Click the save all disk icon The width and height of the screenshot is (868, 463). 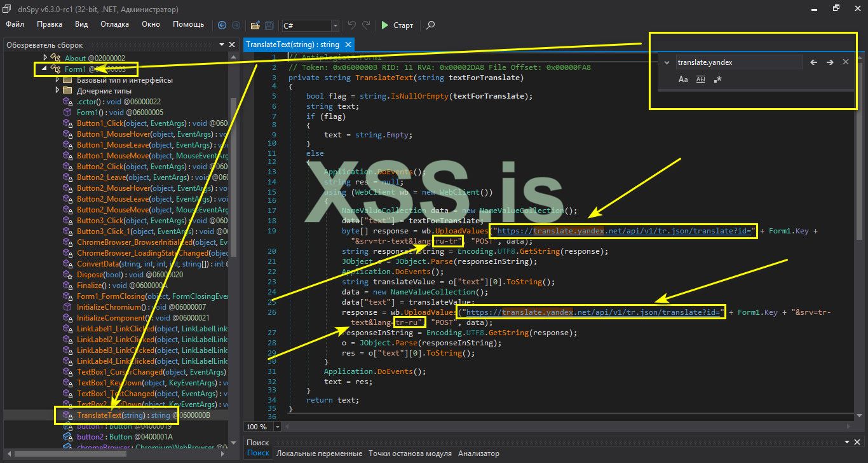[x=269, y=25]
